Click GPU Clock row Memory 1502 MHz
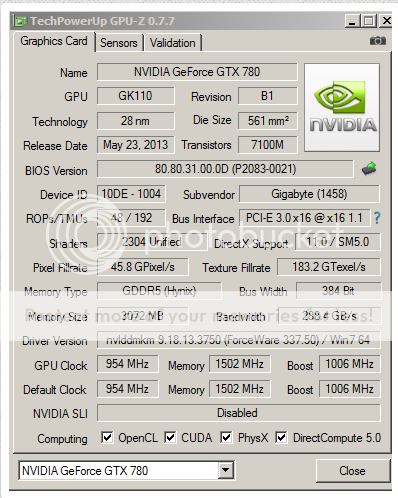398x498 pixels. (240, 364)
